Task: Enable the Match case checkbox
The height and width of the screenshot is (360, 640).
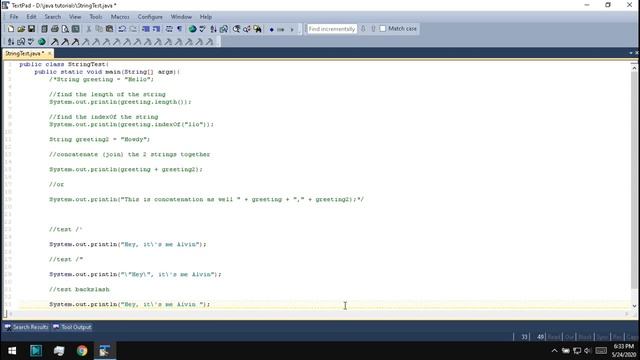Action: coord(383,29)
